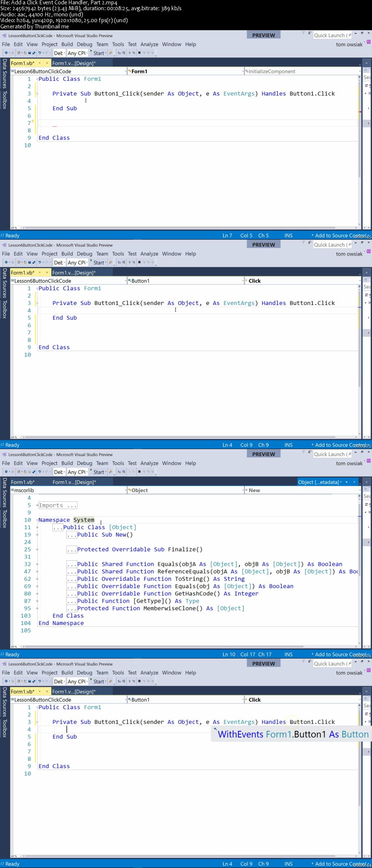Expand the GetHashCode() function region

37,594
